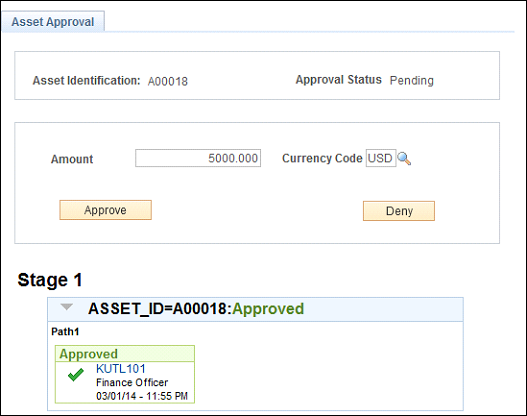Click the Path1 label

pyautogui.click(x=65, y=332)
